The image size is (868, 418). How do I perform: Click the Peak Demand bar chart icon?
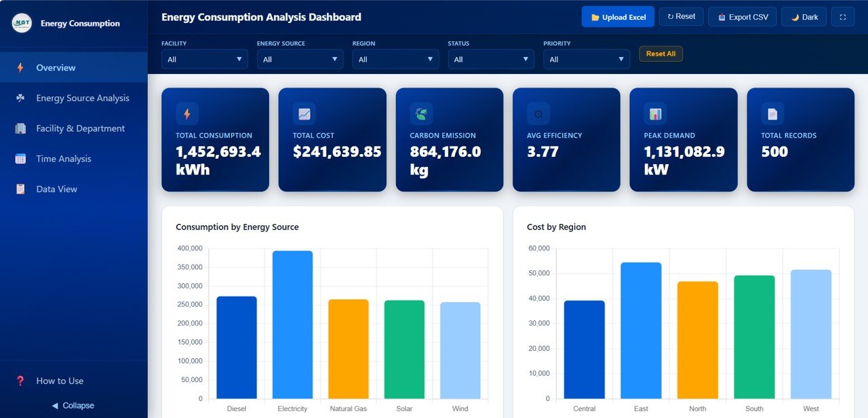655,114
